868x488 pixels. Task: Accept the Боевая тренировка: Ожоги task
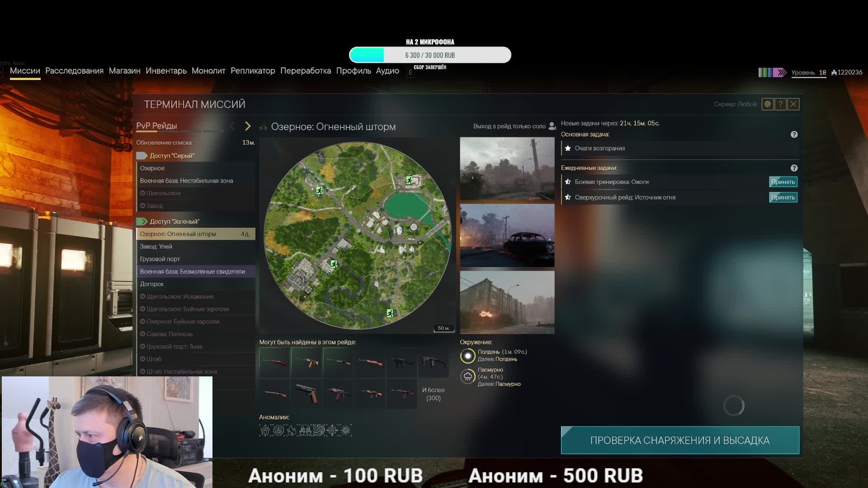coord(783,182)
